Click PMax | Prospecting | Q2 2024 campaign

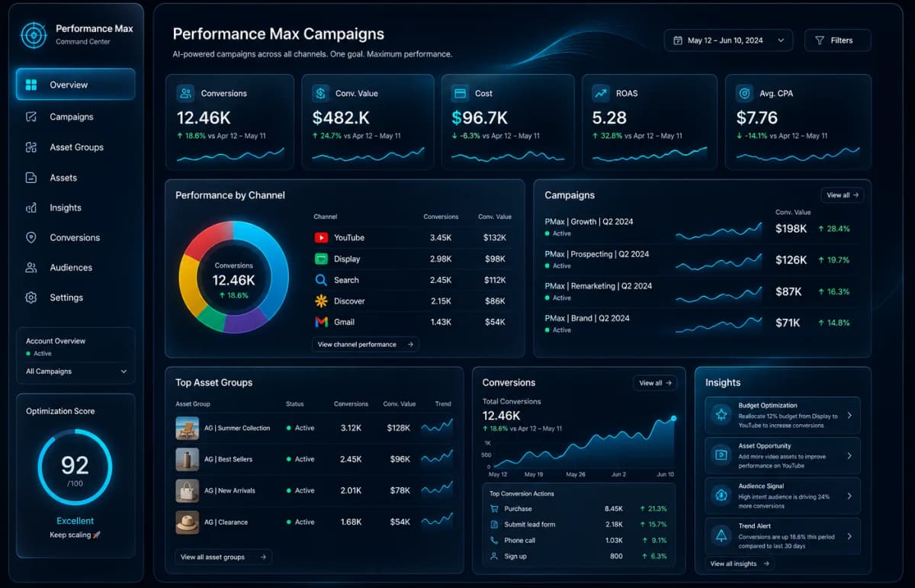click(597, 254)
